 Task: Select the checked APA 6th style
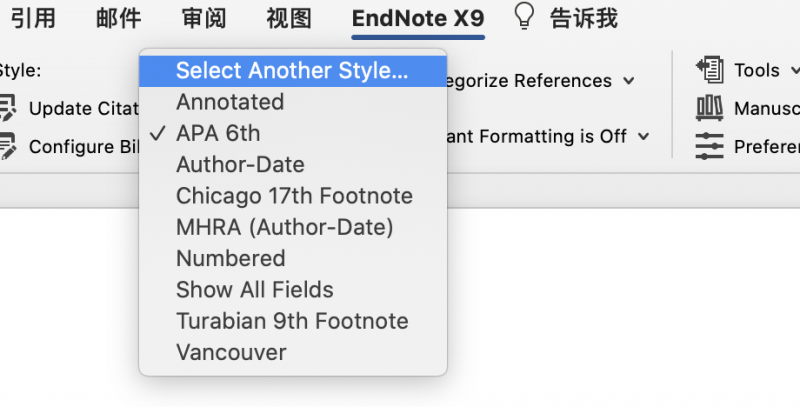click(293, 134)
